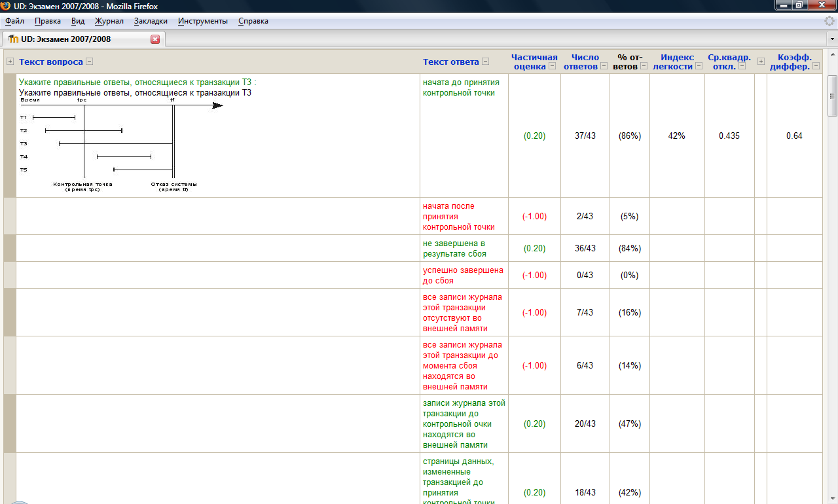
Task: Hide the "Число ответов" column
Action: pos(605,66)
